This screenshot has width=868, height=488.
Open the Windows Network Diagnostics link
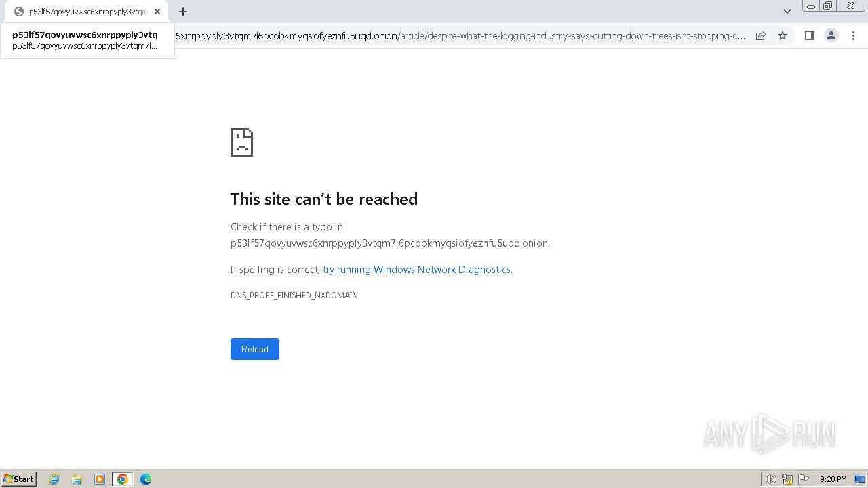(x=417, y=270)
